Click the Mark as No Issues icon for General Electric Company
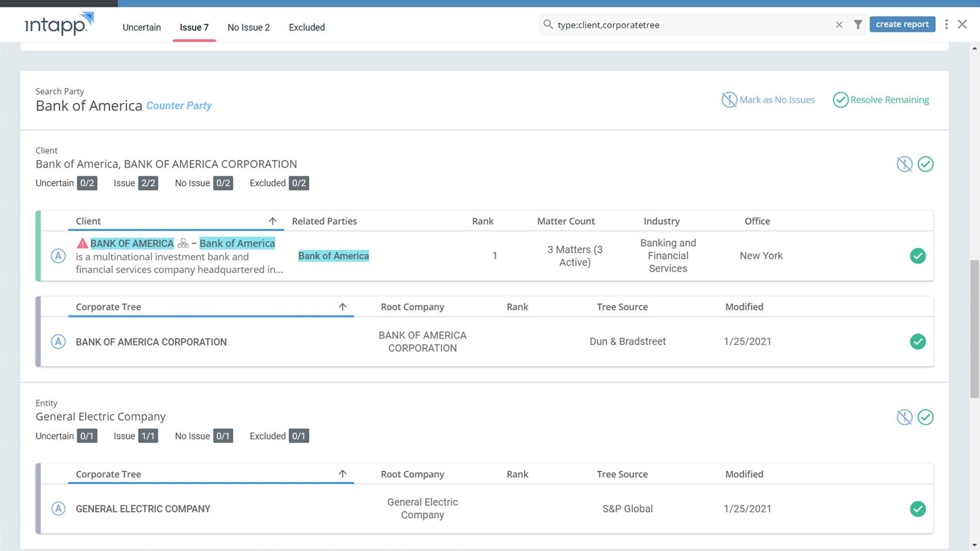Screen dimensions: 980x551 click(x=905, y=417)
